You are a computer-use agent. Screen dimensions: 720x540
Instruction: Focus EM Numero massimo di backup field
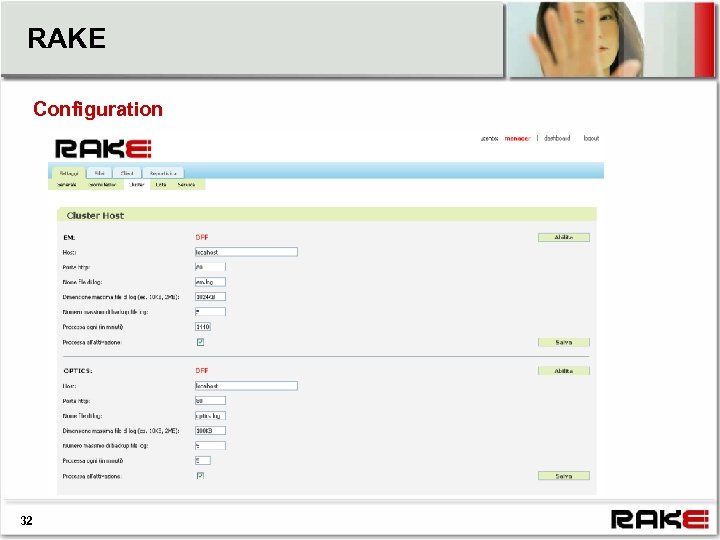210,312
